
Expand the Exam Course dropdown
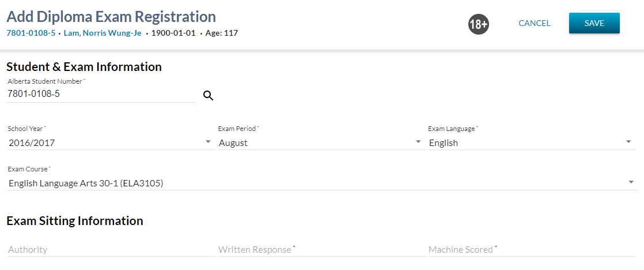[322, 183]
